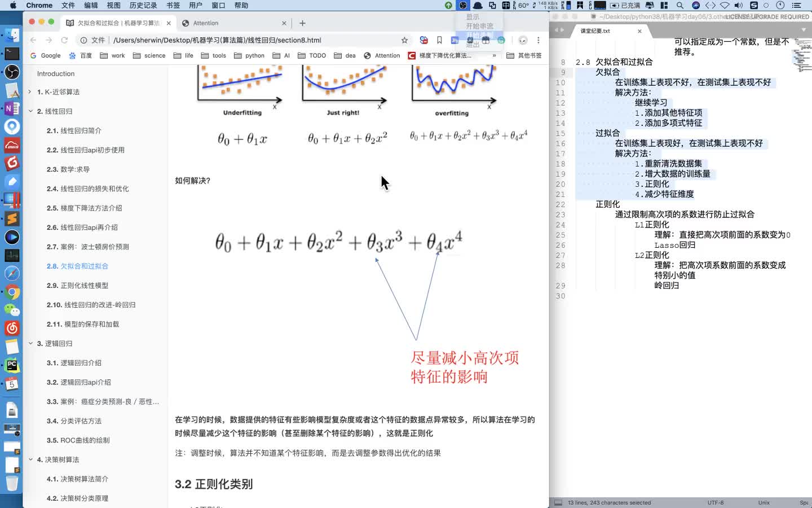Image resolution: width=812 pixels, height=508 pixels.
Task: Open the python bookmarks folder
Action: tap(249, 55)
